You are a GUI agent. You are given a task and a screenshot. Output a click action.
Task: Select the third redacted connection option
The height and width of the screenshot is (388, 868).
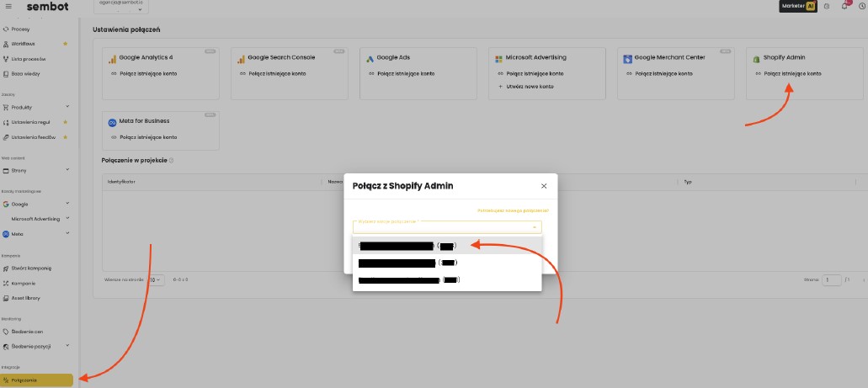tap(447, 280)
